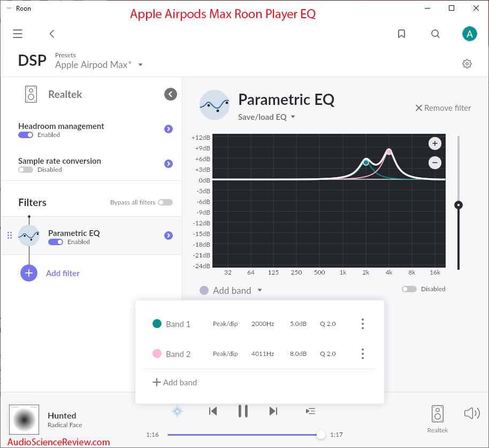Click the teal Band 1 point on graph
The width and height of the screenshot is (489, 448).
click(366, 163)
